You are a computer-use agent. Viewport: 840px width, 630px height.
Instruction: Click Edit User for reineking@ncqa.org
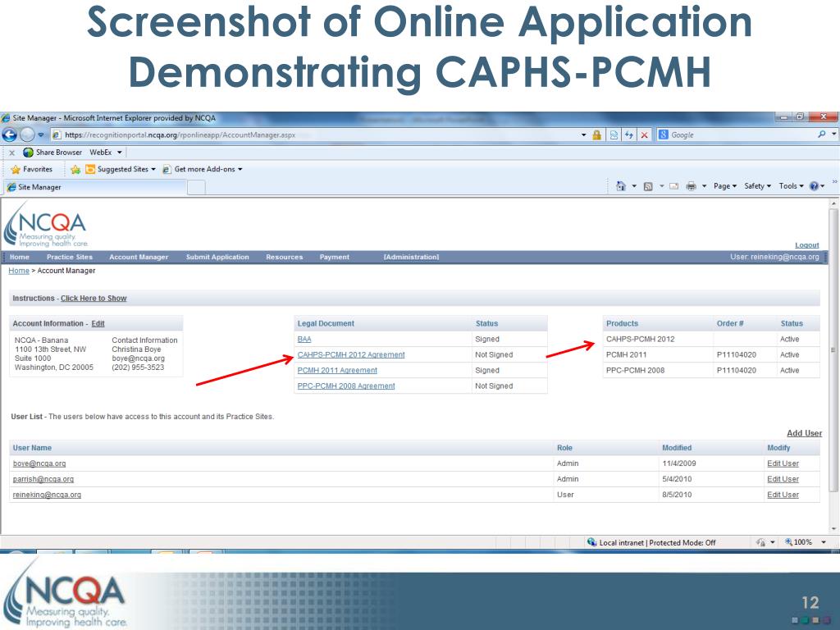click(783, 495)
